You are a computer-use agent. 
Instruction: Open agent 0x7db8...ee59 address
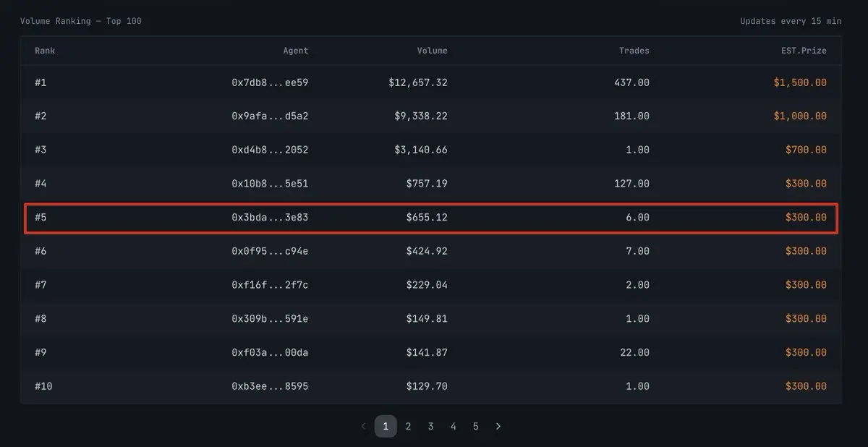pos(270,82)
